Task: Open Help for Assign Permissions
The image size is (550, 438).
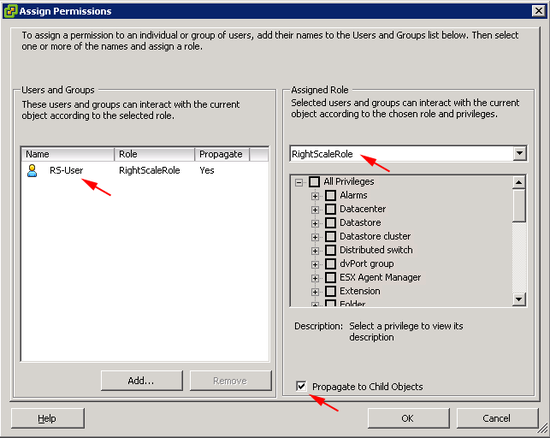Action: click(48, 418)
